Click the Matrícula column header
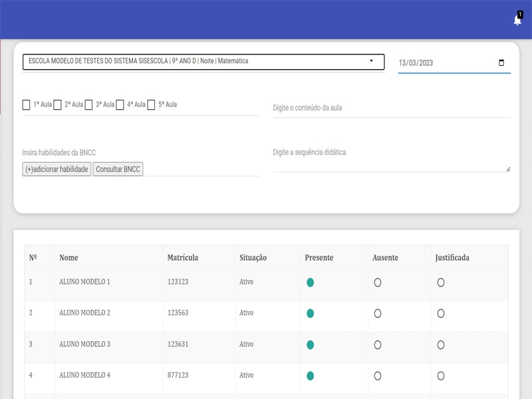 click(183, 257)
